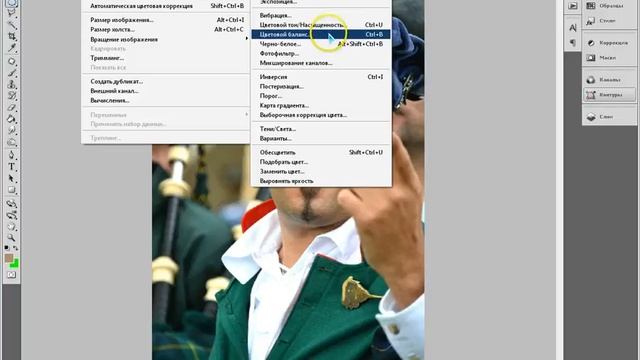The width and height of the screenshot is (640, 360).
Task: Select the Paint Bucket tool
Action: pos(11,119)
